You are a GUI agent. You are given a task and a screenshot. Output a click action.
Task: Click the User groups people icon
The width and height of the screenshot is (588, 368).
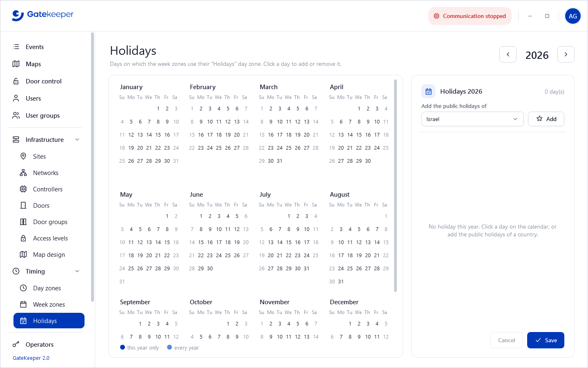tap(16, 115)
